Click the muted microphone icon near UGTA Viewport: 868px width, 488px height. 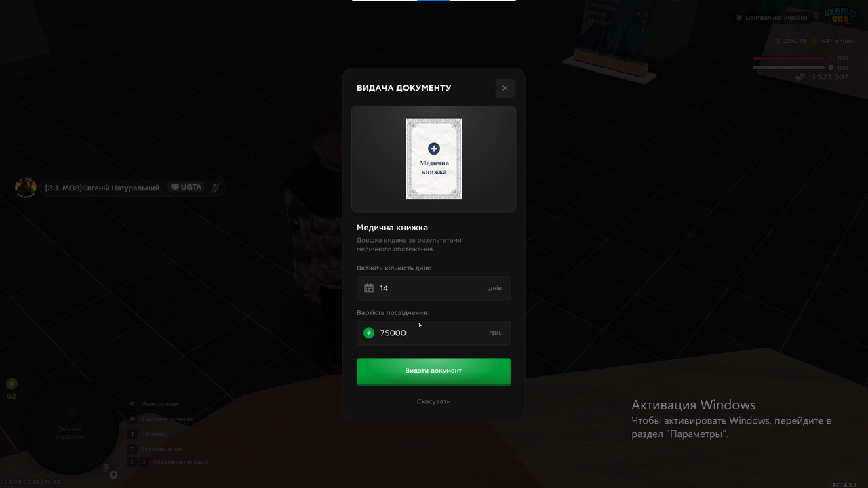[215, 188]
